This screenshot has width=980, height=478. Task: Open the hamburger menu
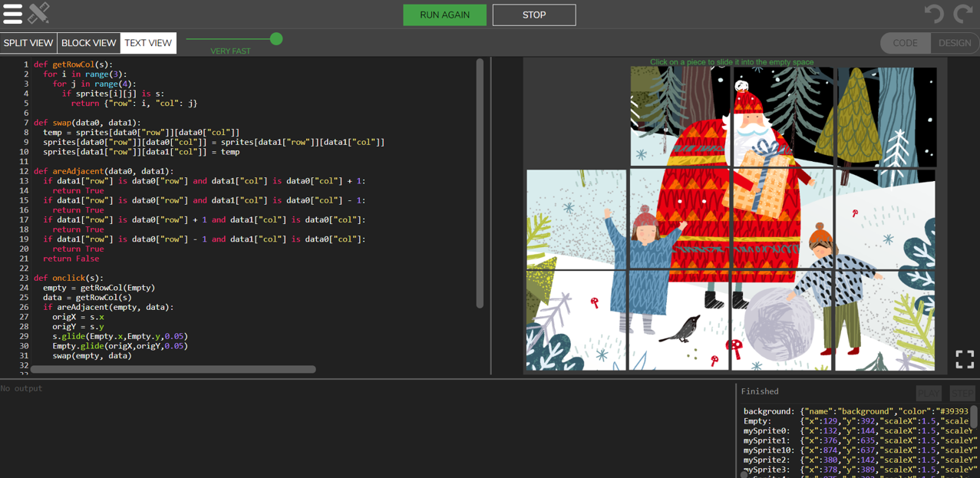click(x=13, y=14)
